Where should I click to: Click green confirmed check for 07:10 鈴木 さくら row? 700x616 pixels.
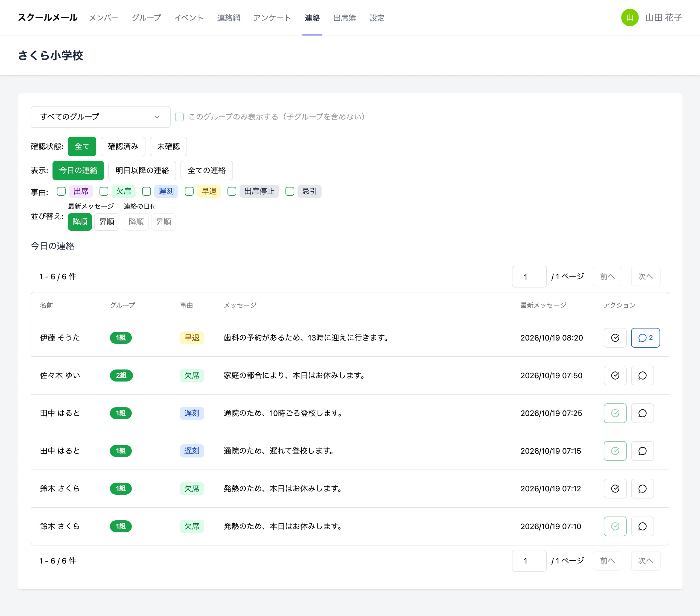point(615,526)
